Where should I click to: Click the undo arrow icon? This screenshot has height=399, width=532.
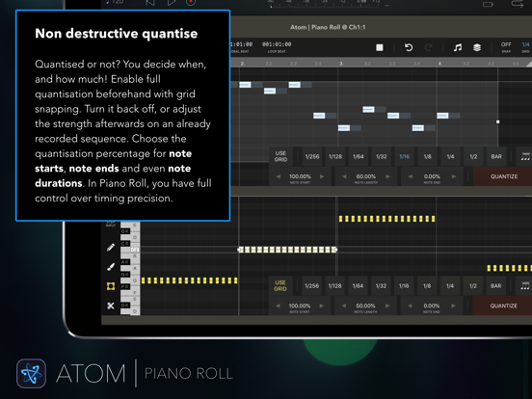pyautogui.click(x=409, y=47)
